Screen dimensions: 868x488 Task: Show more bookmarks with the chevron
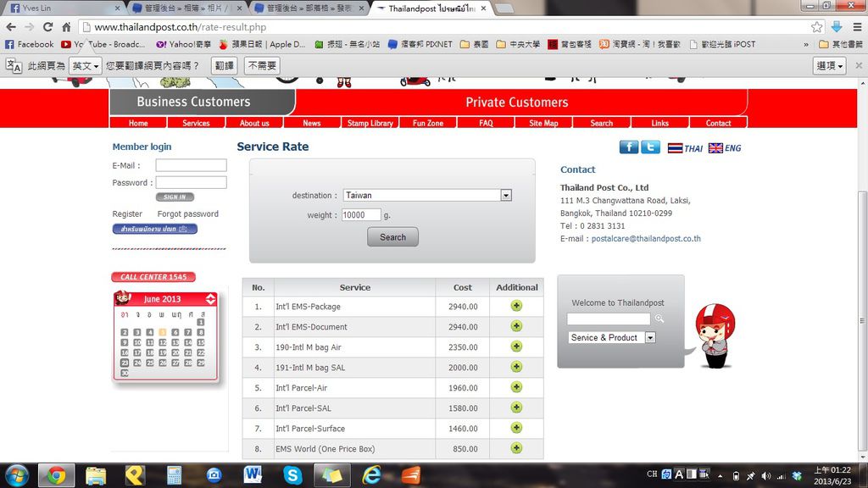[x=806, y=44]
